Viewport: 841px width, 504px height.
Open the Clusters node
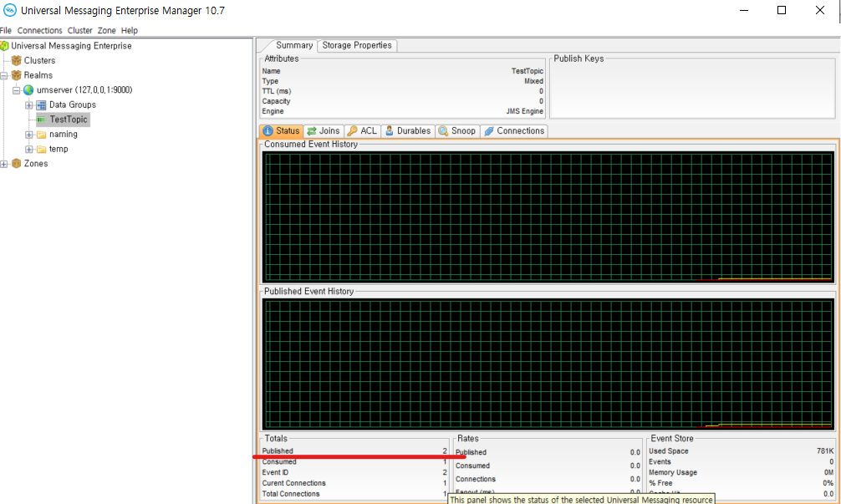coord(39,60)
